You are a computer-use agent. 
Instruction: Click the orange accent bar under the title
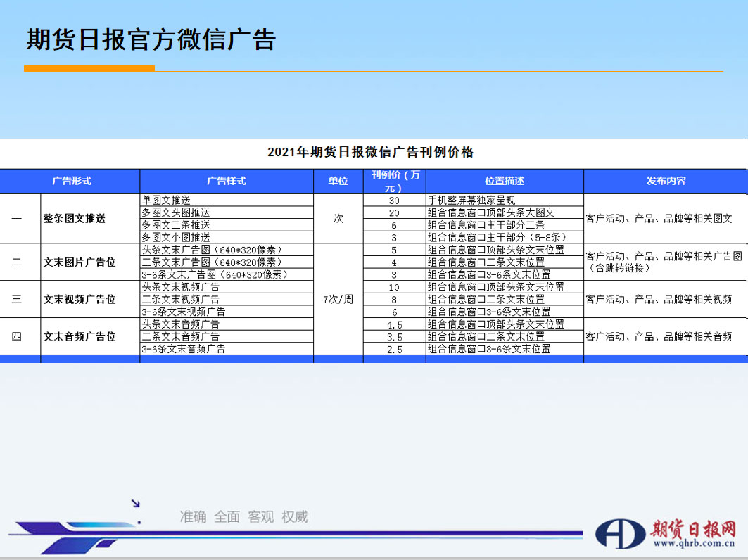89,68
